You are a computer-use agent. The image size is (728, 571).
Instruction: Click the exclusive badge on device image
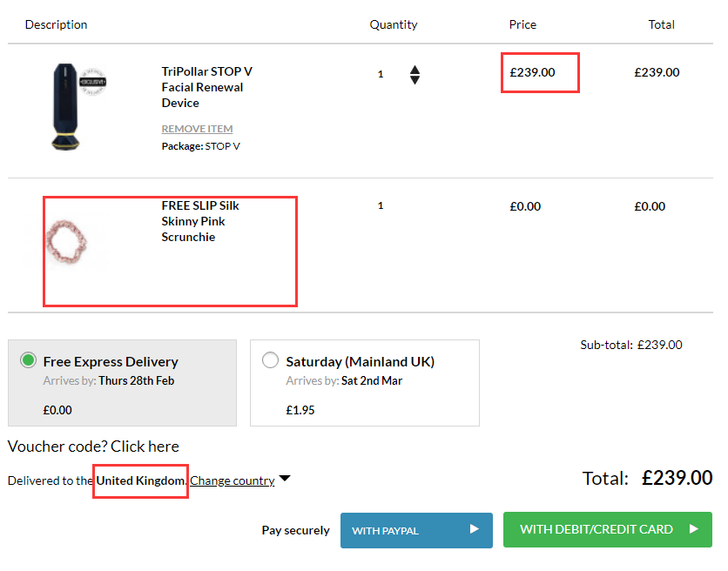[93, 82]
